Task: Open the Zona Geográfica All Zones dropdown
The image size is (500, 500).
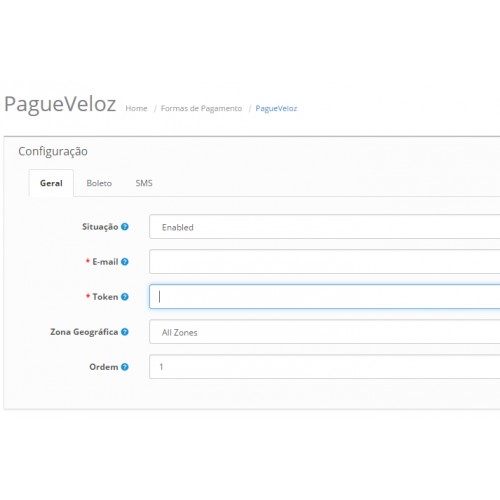Action: click(x=325, y=332)
